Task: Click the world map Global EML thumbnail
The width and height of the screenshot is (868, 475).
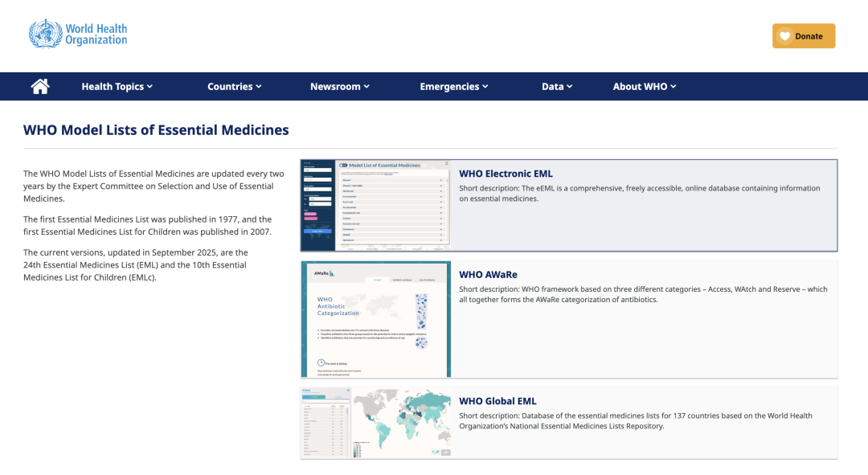Action: 376,423
